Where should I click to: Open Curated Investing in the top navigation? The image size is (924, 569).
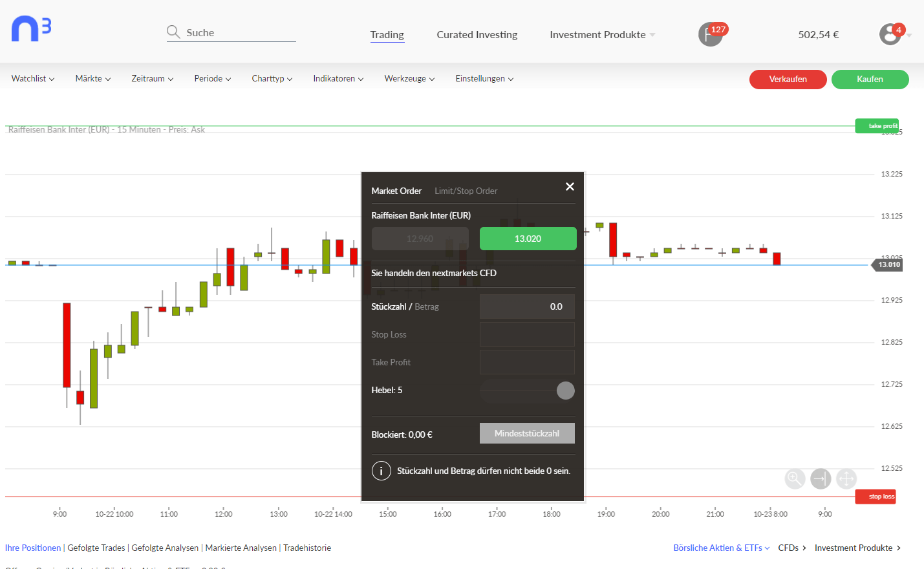tap(477, 35)
